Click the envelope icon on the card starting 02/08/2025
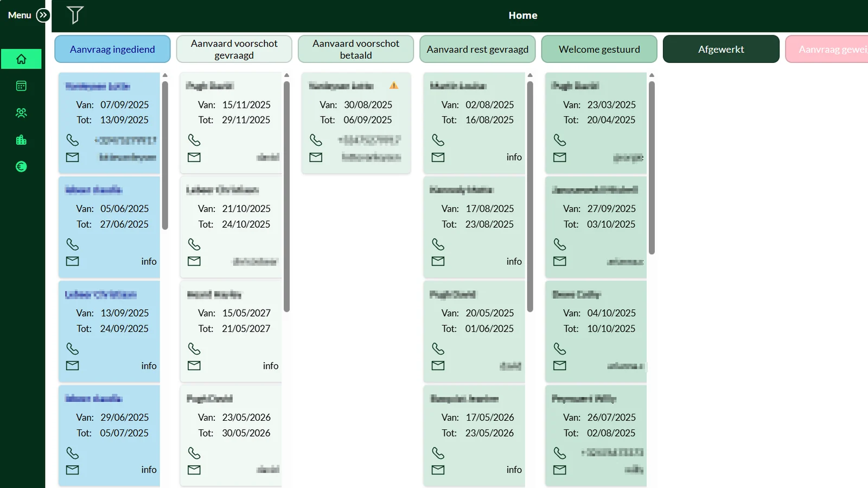Screen dimensions: 868x488 438,157
